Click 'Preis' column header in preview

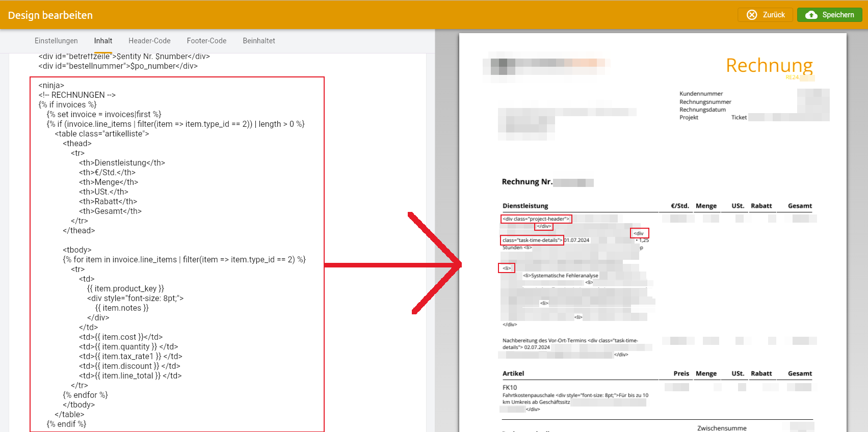coord(681,373)
